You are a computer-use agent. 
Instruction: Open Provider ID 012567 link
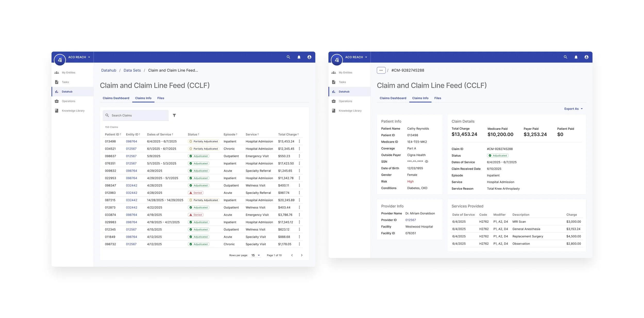click(410, 220)
